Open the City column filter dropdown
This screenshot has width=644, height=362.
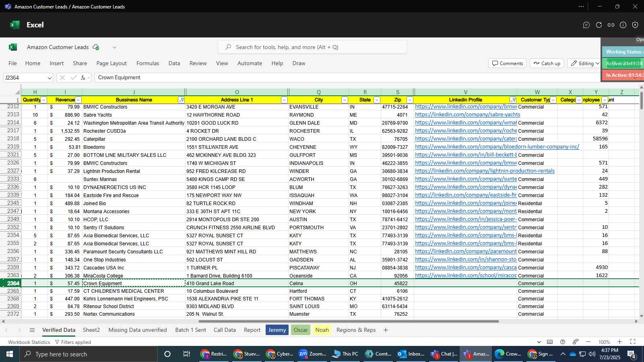(x=345, y=100)
